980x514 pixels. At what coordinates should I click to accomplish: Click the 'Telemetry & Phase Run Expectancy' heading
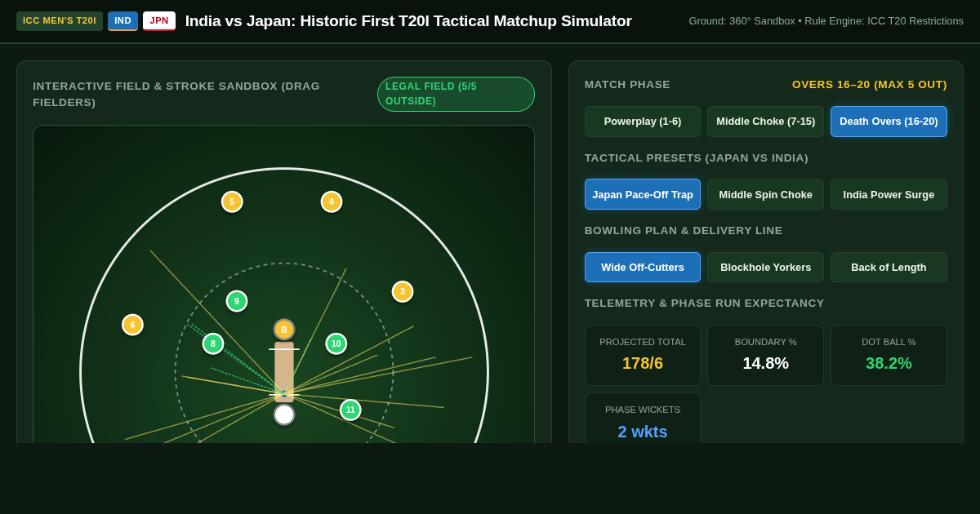point(705,304)
